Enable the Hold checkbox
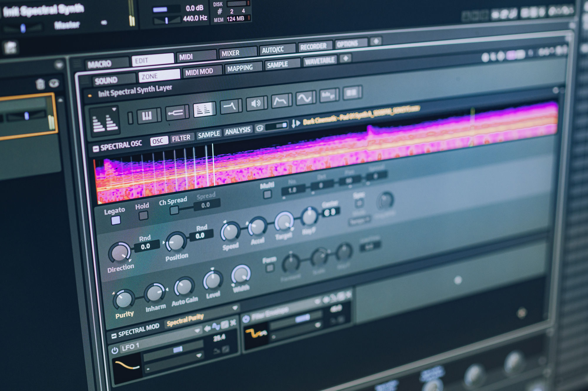This screenshot has width=588, height=391. (x=143, y=216)
